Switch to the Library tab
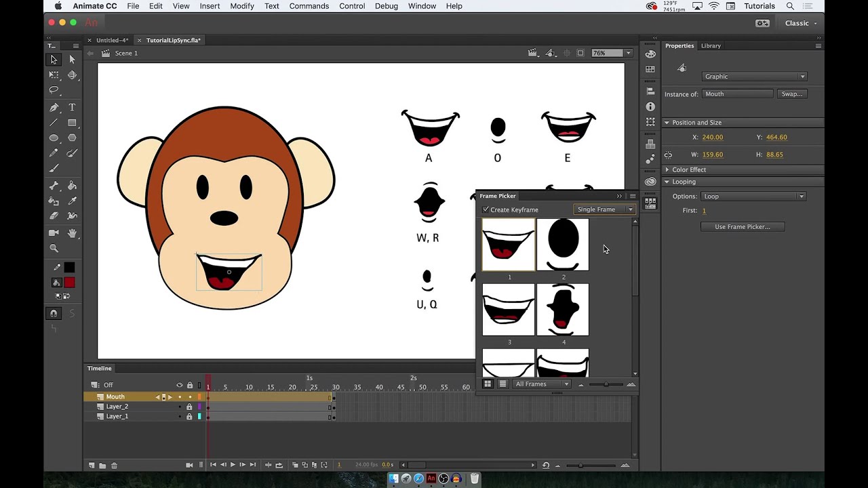The width and height of the screenshot is (868, 488). pyautogui.click(x=711, y=46)
